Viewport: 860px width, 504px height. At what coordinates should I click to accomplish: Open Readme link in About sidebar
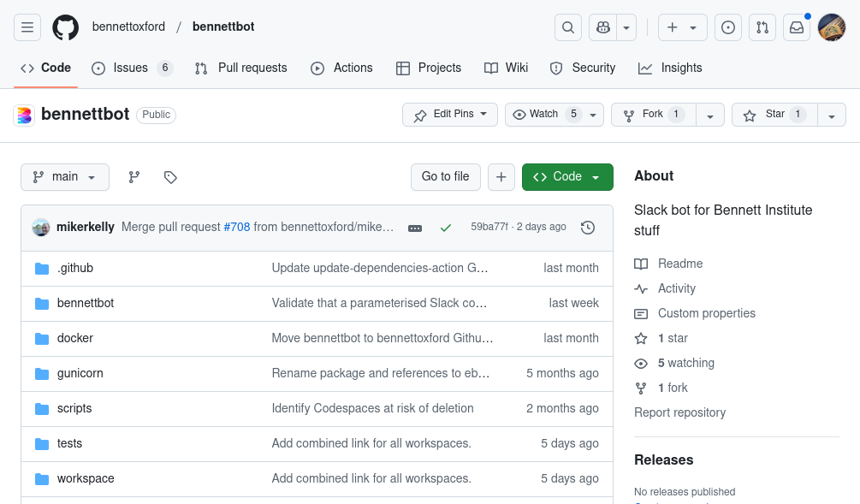(x=680, y=264)
